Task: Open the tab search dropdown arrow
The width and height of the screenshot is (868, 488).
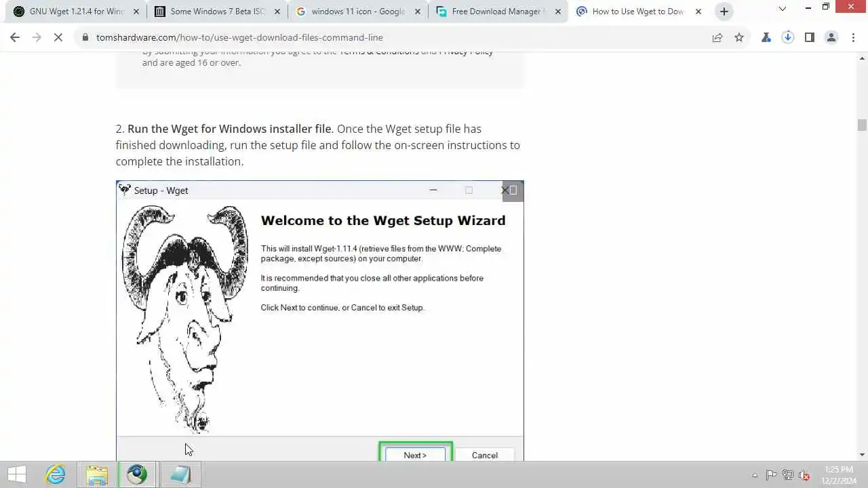Action: click(782, 9)
